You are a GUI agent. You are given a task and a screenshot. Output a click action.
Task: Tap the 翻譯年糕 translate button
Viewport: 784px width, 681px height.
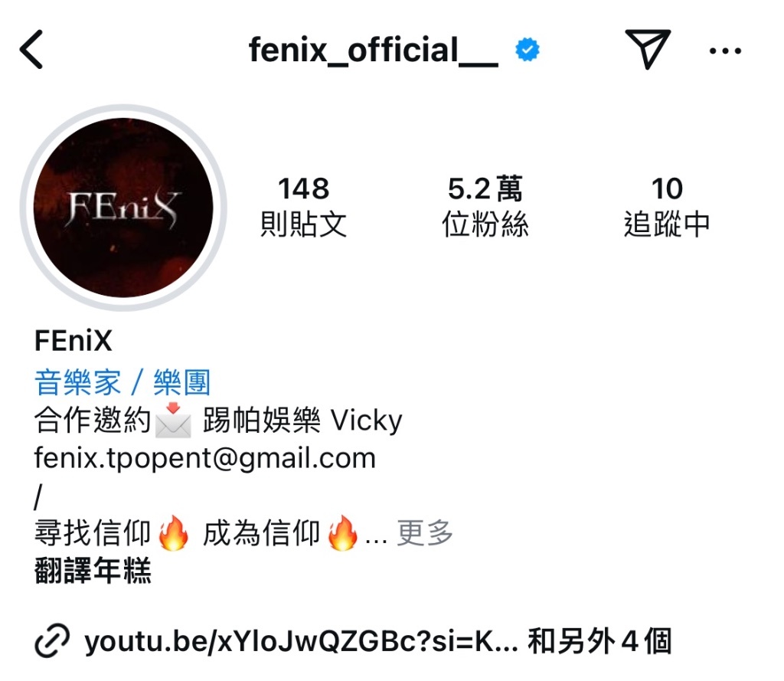[x=93, y=571]
